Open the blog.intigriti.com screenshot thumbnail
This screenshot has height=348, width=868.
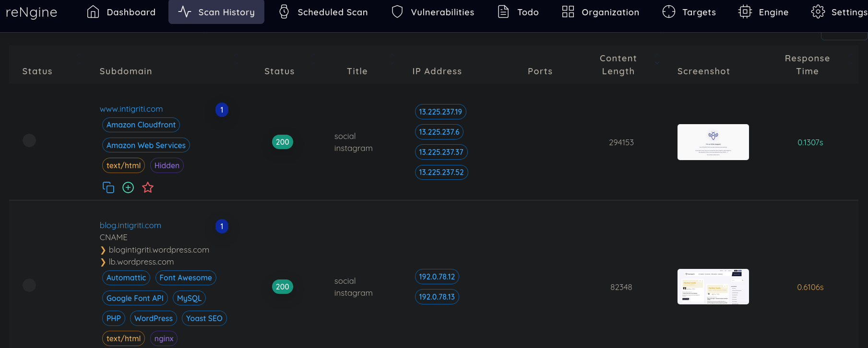713,287
